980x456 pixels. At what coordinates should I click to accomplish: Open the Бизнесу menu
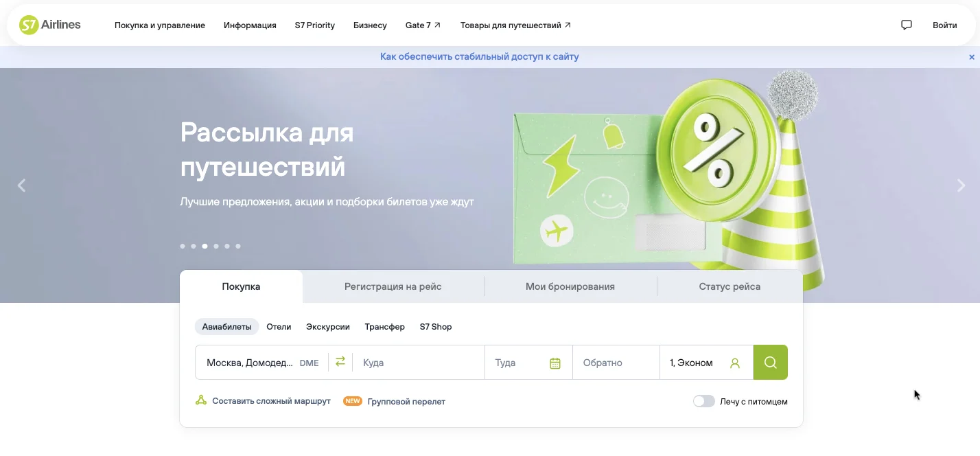coord(370,25)
